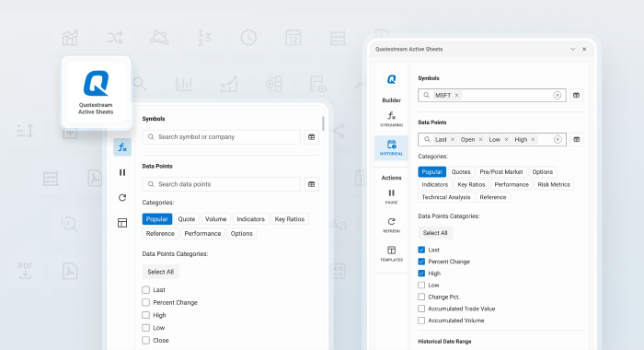This screenshot has width=644, height=350.
Task: Select the fx streaming icon in left panel
Action: [122, 147]
